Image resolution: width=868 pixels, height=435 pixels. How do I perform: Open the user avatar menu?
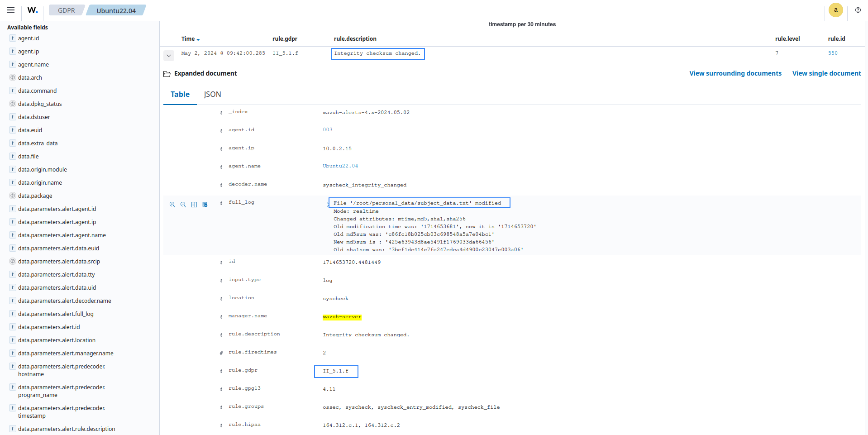835,10
